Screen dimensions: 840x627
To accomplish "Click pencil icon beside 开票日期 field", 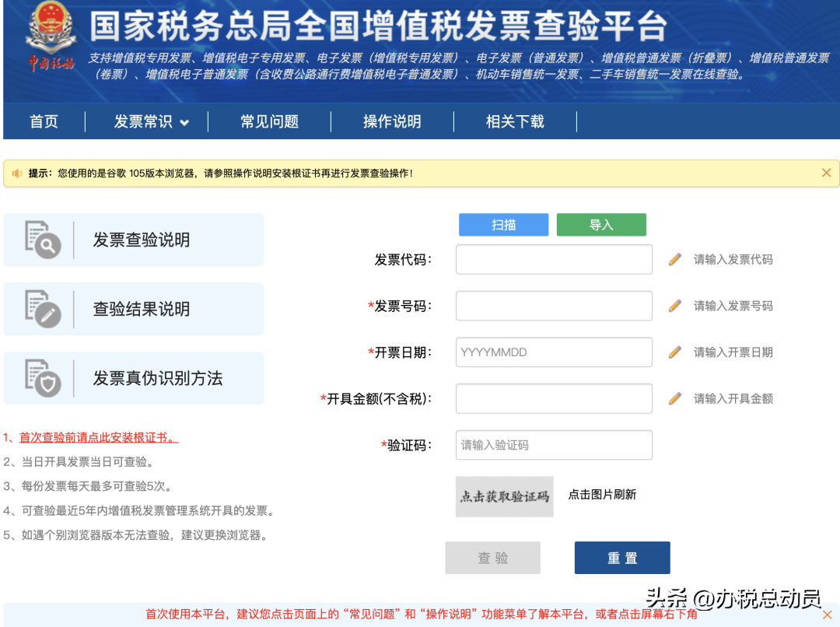I will pos(675,352).
